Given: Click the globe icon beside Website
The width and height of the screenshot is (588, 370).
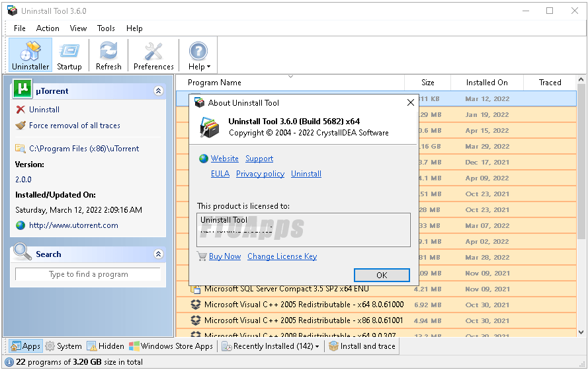Looking at the screenshot, I should (204, 159).
